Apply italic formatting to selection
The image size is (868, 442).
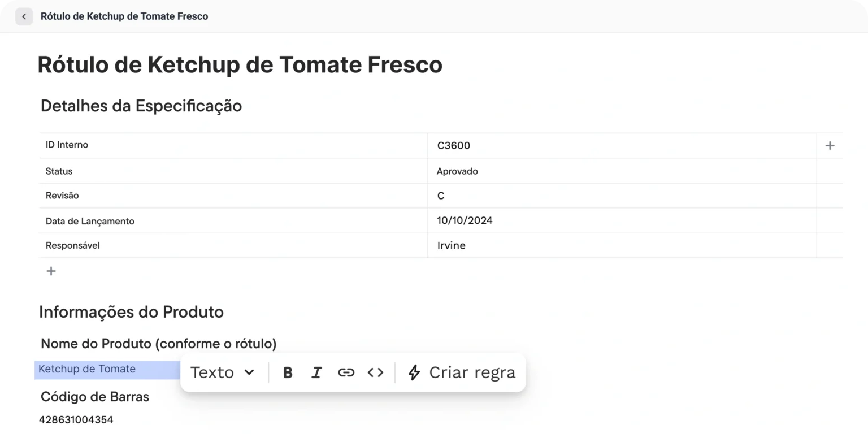tap(316, 372)
